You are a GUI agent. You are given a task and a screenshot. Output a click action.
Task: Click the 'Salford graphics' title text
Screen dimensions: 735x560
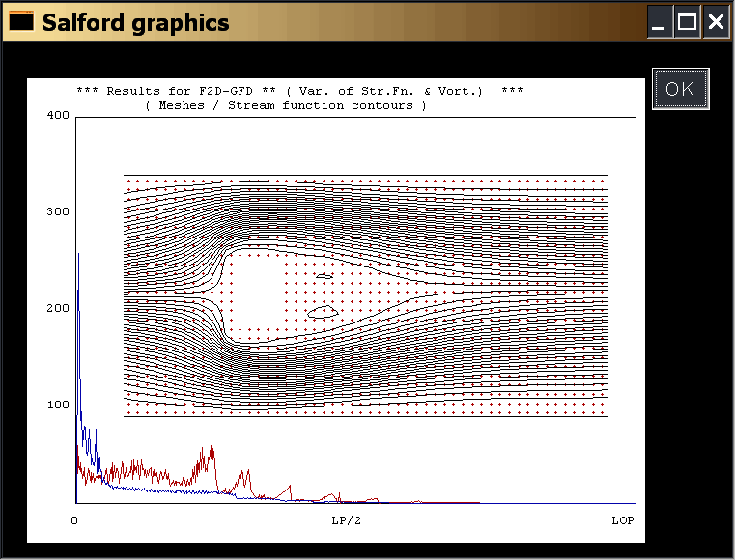(x=136, y=22)
